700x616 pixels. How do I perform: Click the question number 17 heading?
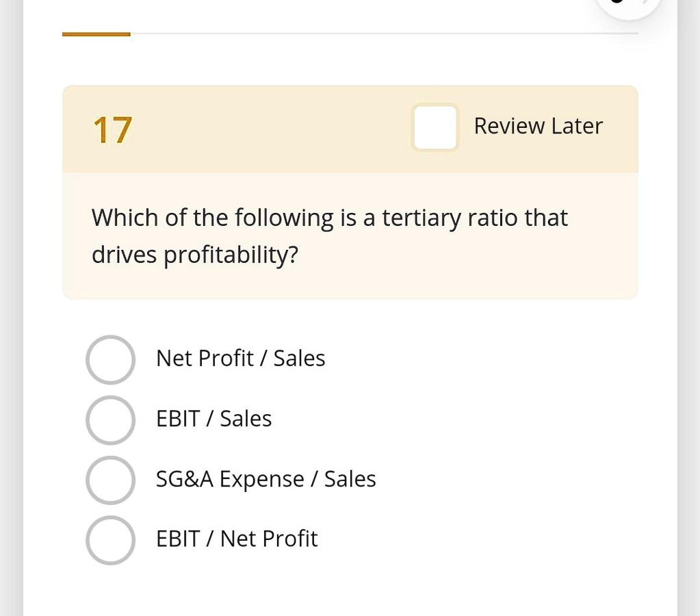[x=112, y=129]
